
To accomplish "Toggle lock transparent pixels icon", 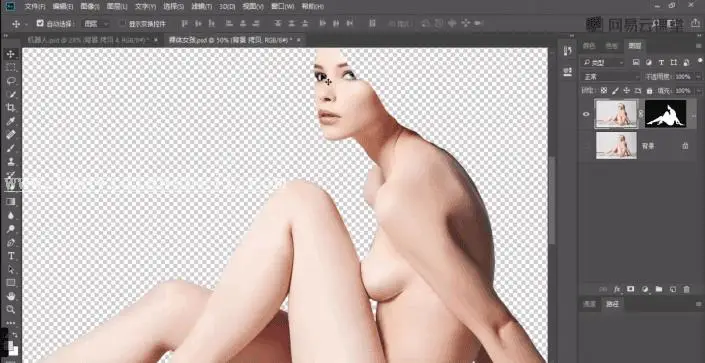I will click(x=604, y=90).
